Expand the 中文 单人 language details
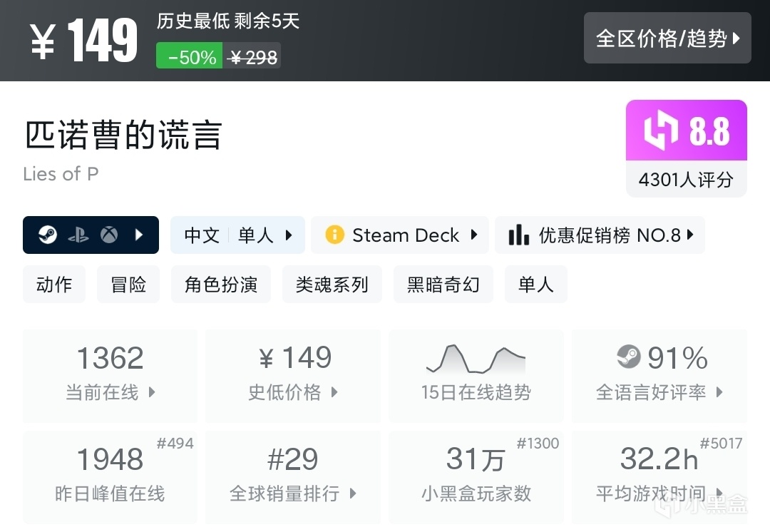Viewport: 770px width, 532px height. (x=237, y=235)
